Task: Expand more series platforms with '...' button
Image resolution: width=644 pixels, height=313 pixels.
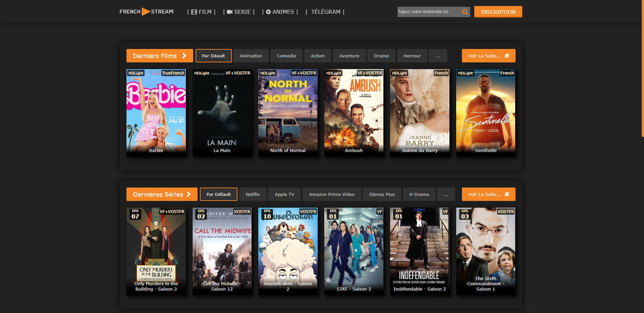Action: 446,194
